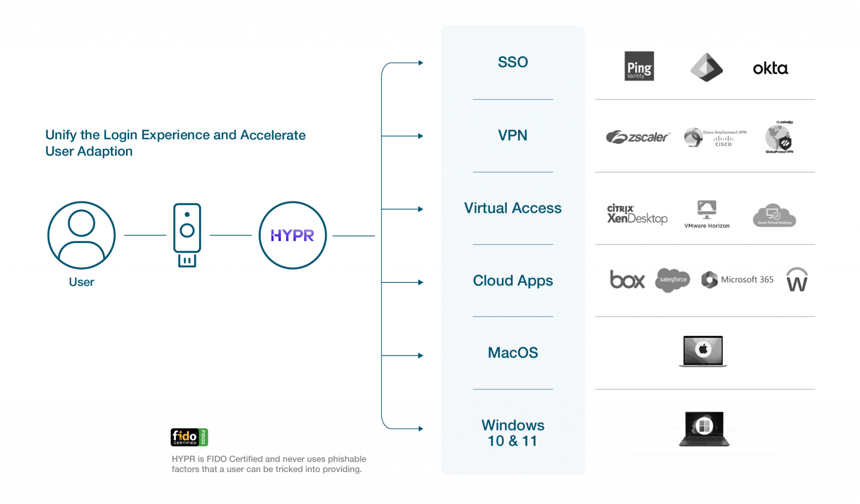Click the Windows laptop image

[704, 428]
